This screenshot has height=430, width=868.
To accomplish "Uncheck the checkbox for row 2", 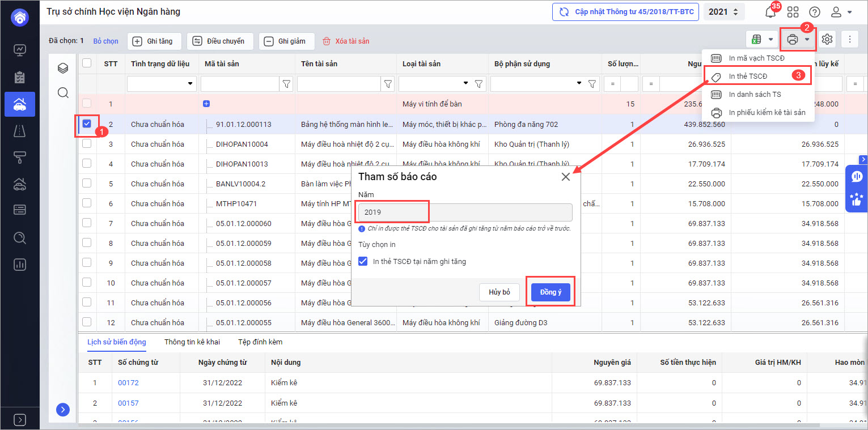I will pos(87,124).
